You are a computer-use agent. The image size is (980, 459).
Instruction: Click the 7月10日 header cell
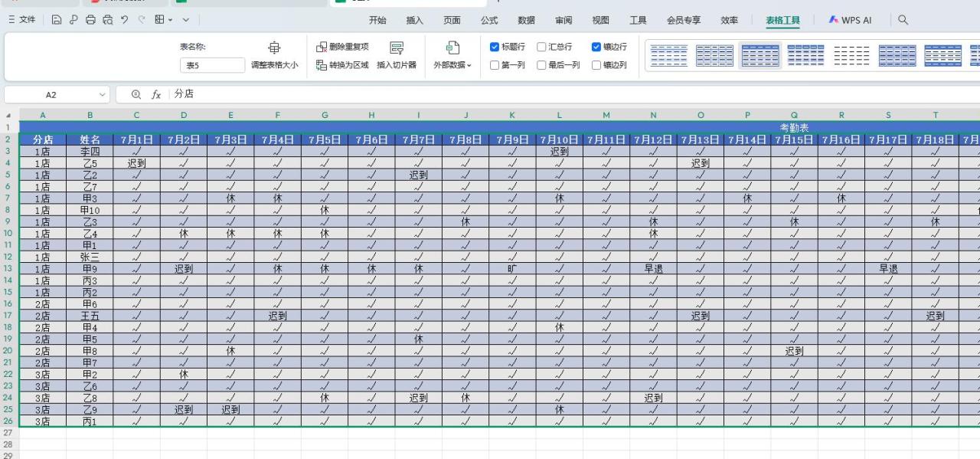pos(559,139)
